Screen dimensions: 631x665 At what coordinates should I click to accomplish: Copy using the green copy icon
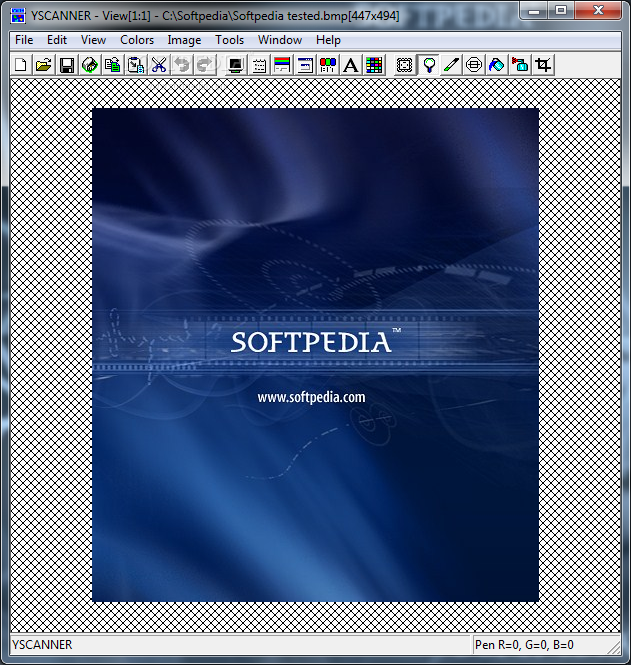(112, 65)
